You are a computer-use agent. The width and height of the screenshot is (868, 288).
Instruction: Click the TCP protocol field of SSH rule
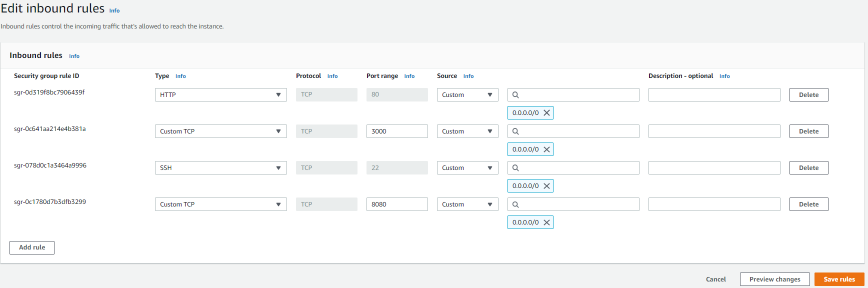pyautogui.click(x=326, y=167)
